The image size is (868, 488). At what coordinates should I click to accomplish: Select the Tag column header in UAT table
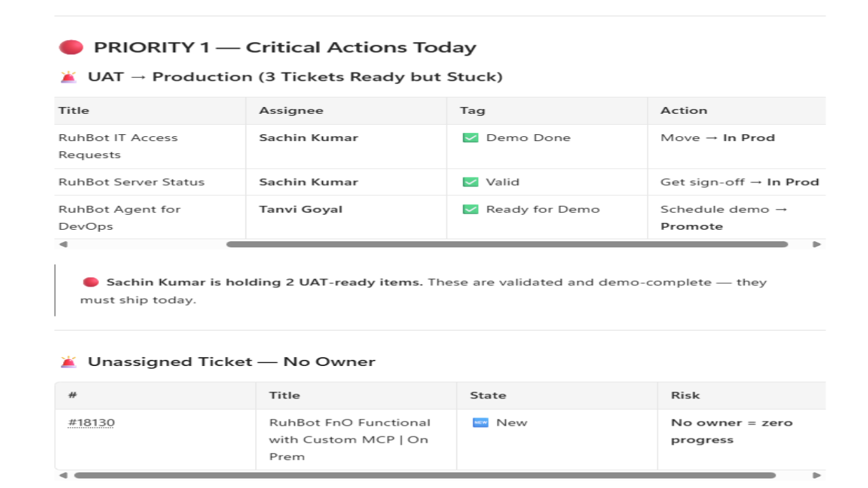pyautogui.click(x=547, y=110)
